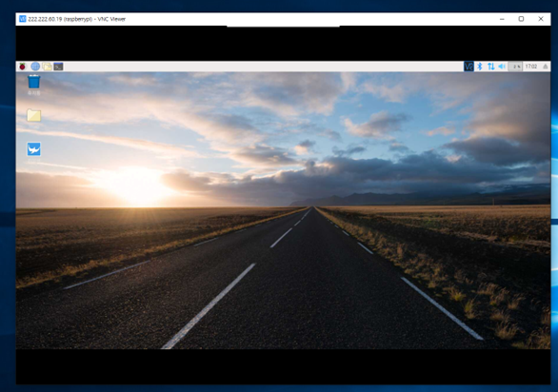Viewport: 558px width, 392px height.
Task: Launch the web browser globe icon
Action: pyautogui.click(x=35, y=67)
